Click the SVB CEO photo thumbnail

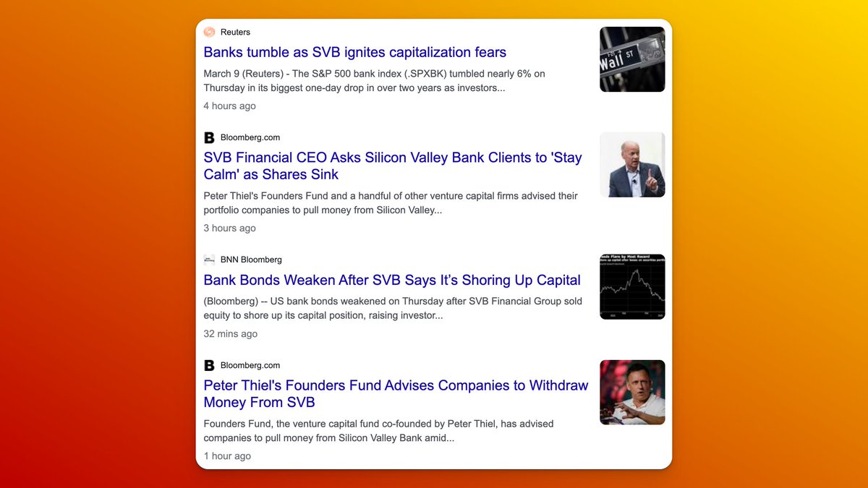(x=631, y=164)
